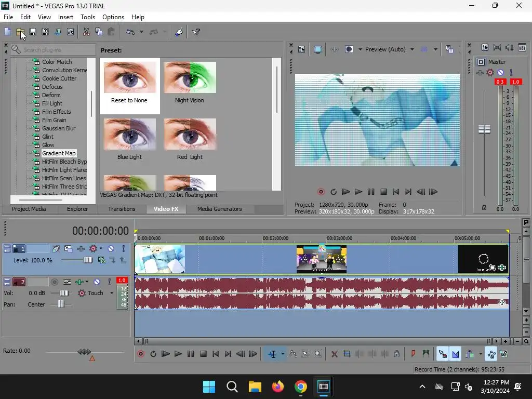
Task: Open Project Video Properties in preview toolbar
Action: [x=302, y=49]
